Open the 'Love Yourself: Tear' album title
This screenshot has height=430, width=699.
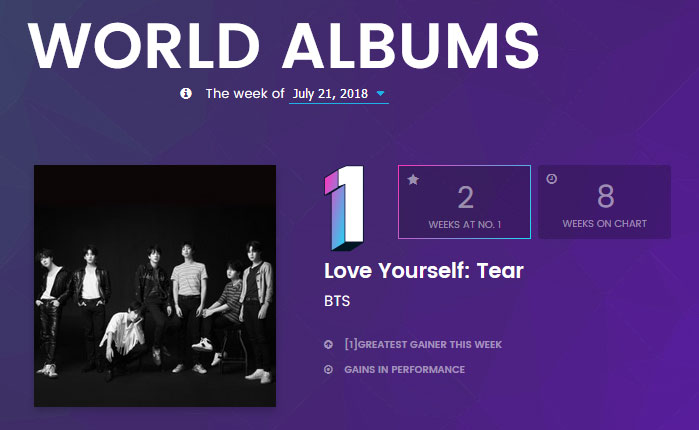point(424,271)
